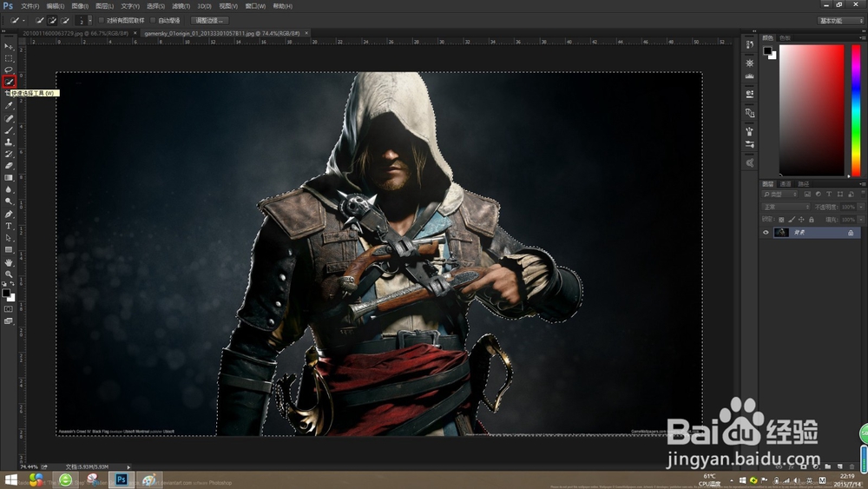Enable Auto-Enhance checkbox

[x=153, y=21]
